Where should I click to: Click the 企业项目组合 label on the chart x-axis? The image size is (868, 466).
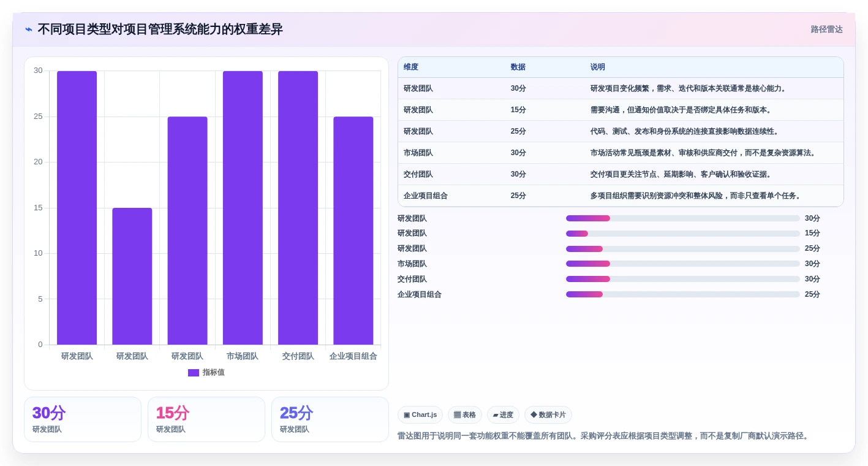point(353,356)
